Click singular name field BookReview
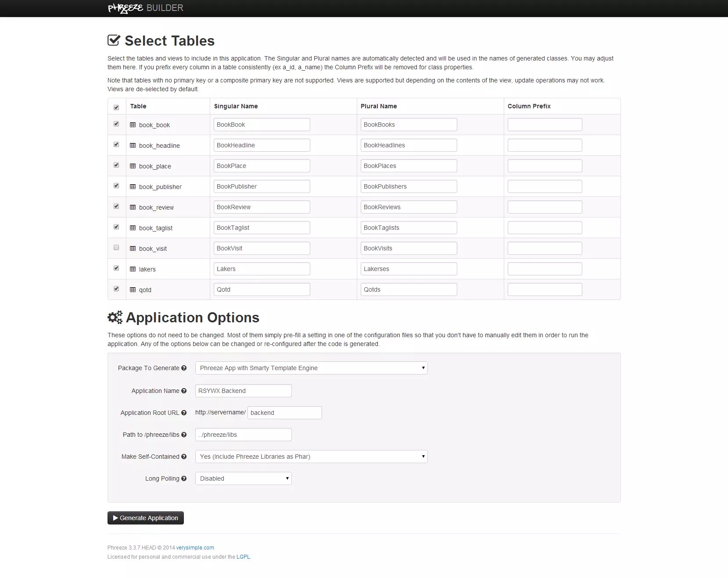This screenshot has height=578, width=728. click(x=262, y=207)
